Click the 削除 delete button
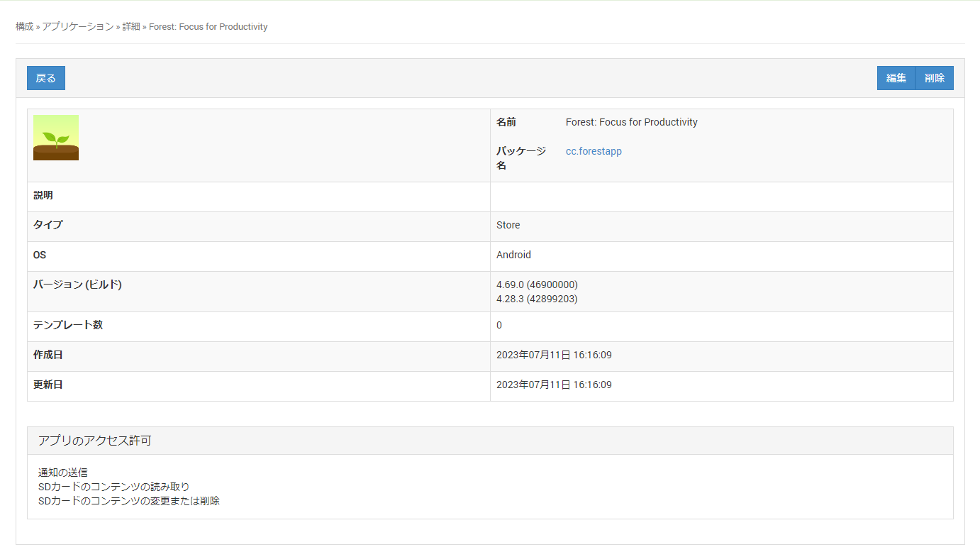This screenshot has width=980, height=552. click(x=935, y=78)
